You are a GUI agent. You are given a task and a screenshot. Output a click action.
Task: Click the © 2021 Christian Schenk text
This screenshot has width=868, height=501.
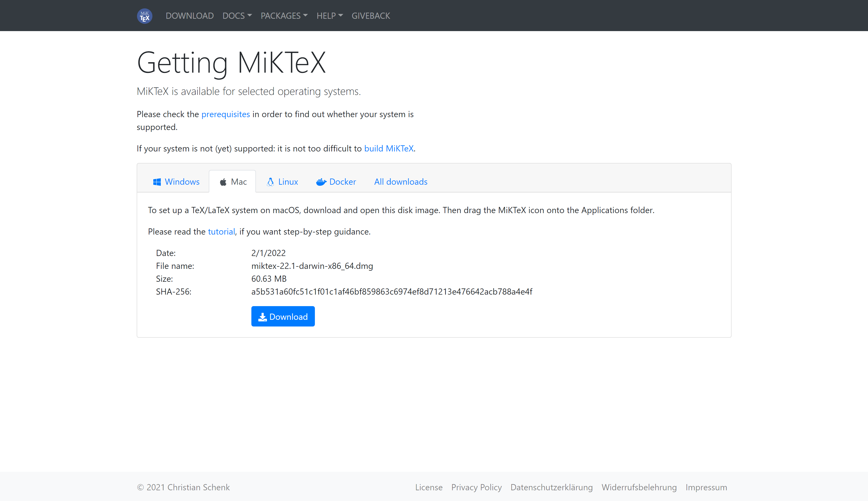[183, 487]
